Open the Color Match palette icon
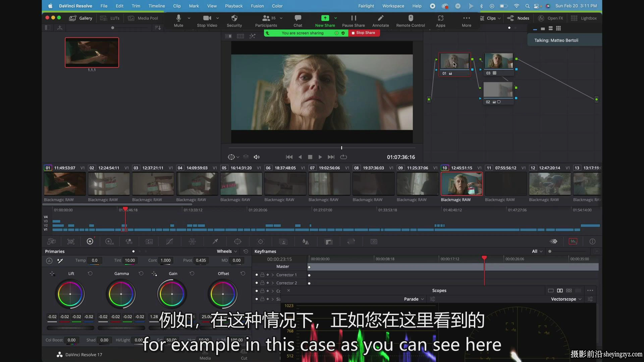This screenshot has height=362, width=644. click(71, 241)
